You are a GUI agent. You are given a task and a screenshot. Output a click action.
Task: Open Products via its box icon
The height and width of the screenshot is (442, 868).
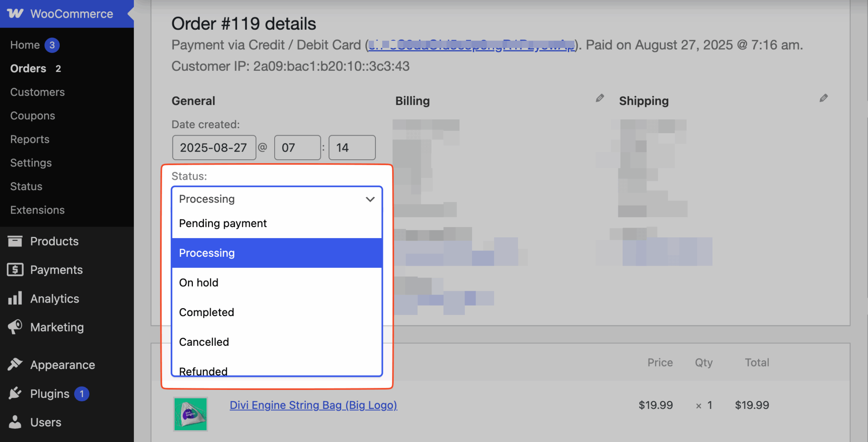tap(15, 241)
